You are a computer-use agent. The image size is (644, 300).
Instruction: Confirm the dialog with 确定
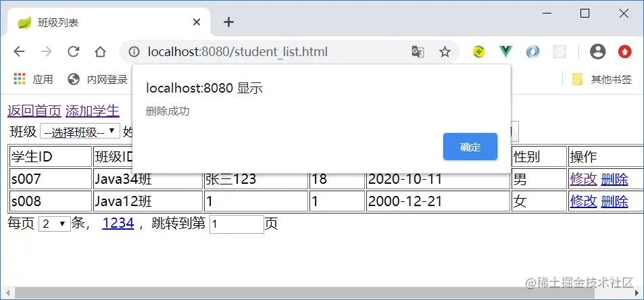[x=470, y=147]
